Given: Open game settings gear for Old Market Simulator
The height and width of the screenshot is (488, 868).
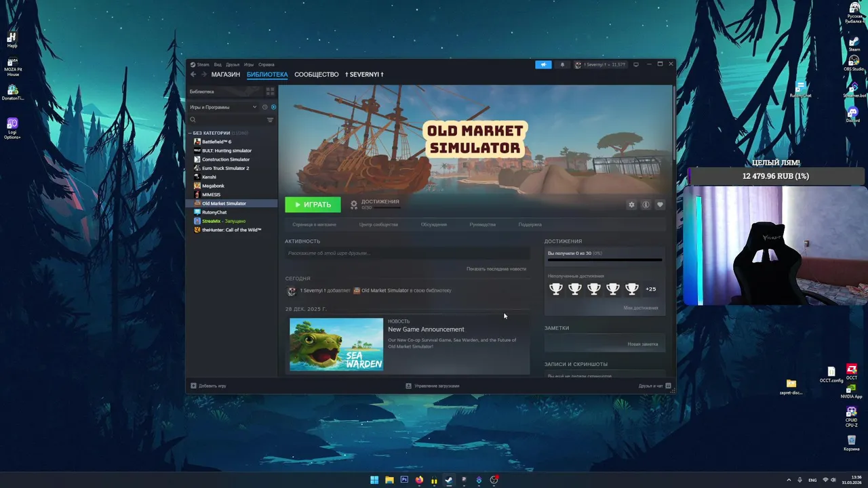Looking at the screenshot, I should coord(631,205).
